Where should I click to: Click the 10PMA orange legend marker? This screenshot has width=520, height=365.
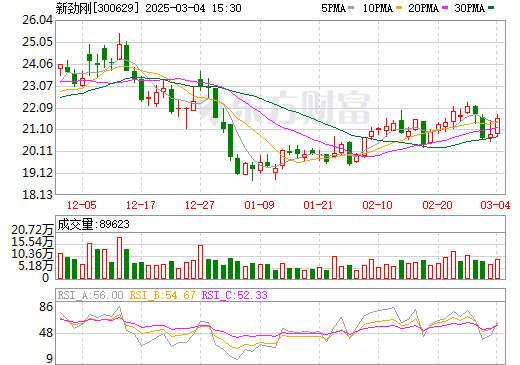point(398,8)
